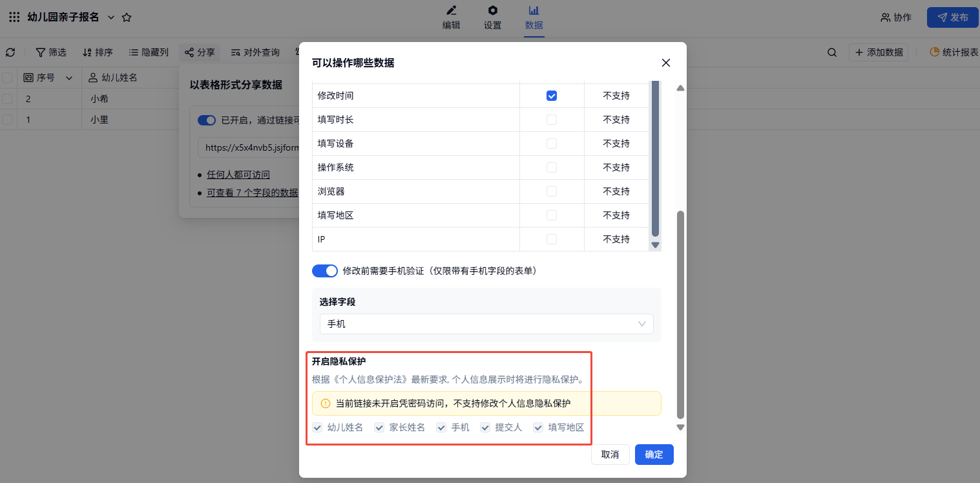This screenshot has width=980, height=483.
Task: Open the apps grid menu icon
Action: click(14, 17)
